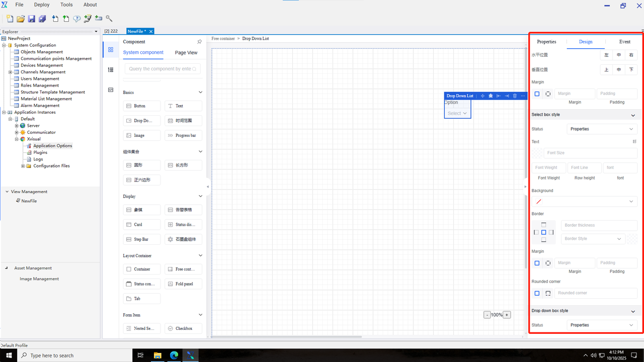Screen dimensions: 644x362
Task: Collapse the Select box style section
Action: tap(633, 115)
